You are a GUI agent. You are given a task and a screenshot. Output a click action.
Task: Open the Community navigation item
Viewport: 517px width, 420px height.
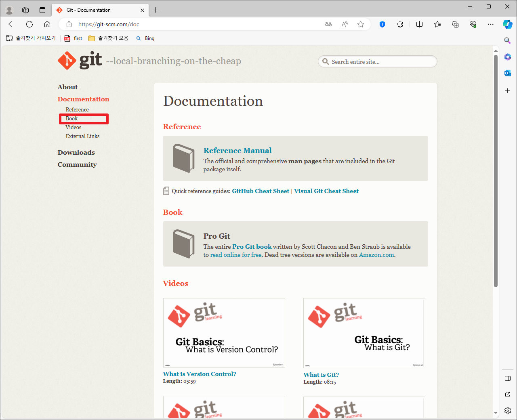[77, 164]
